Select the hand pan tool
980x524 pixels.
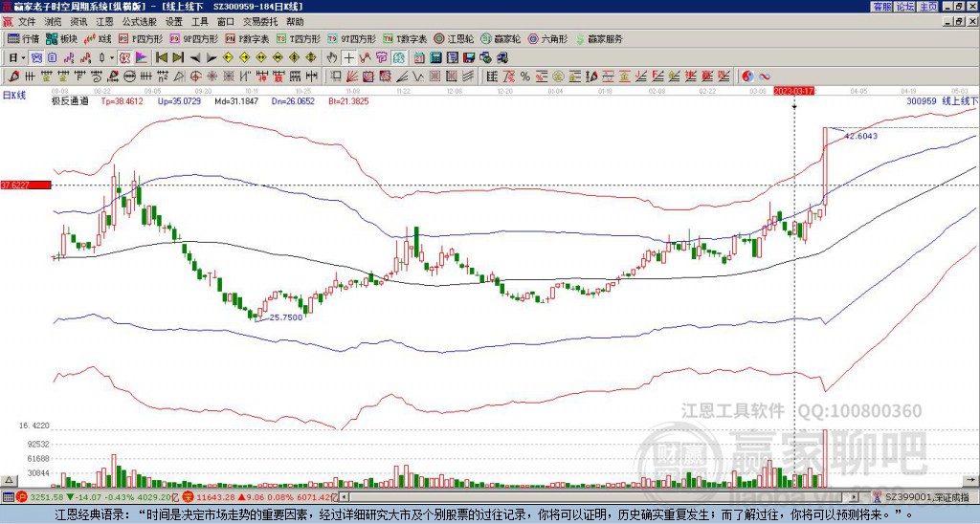tap(332, 58)
